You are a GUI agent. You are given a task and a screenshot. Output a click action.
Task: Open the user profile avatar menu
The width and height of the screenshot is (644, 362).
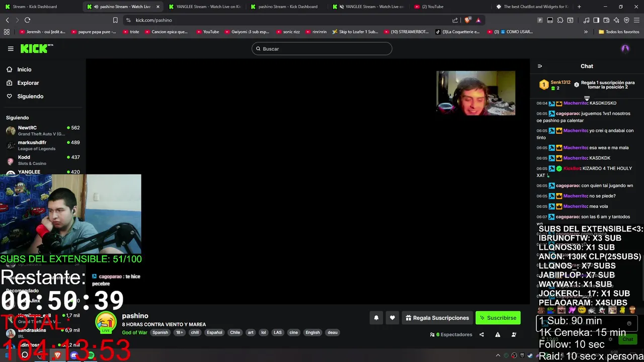(x=625, y=49)
